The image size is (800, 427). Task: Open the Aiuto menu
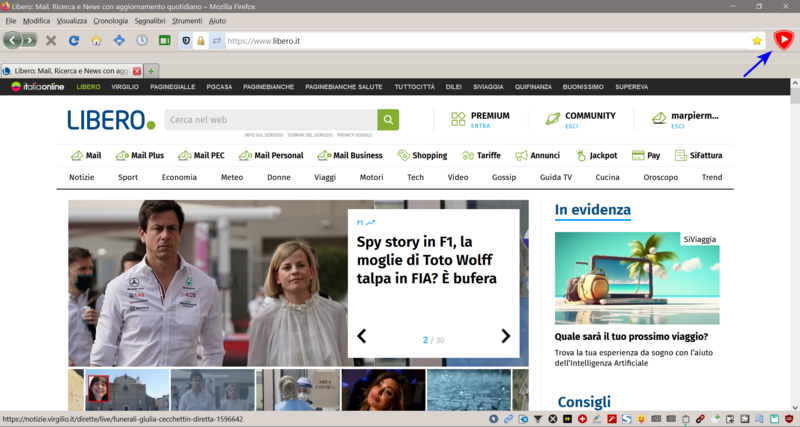coord(217,21)
